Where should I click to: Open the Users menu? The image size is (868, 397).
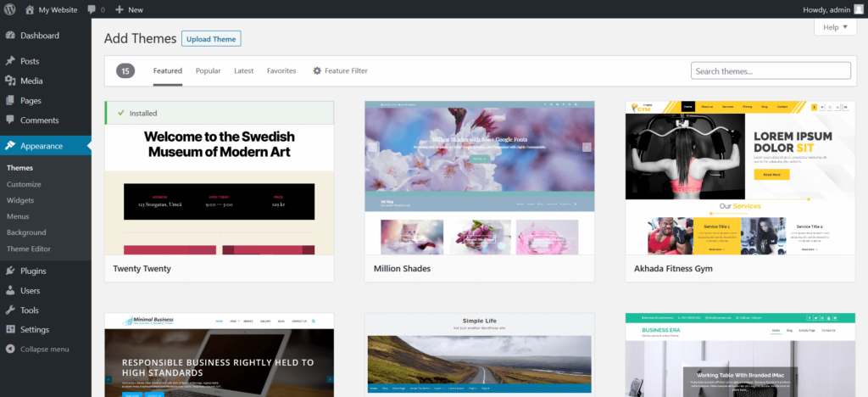[x=30, y=290]
